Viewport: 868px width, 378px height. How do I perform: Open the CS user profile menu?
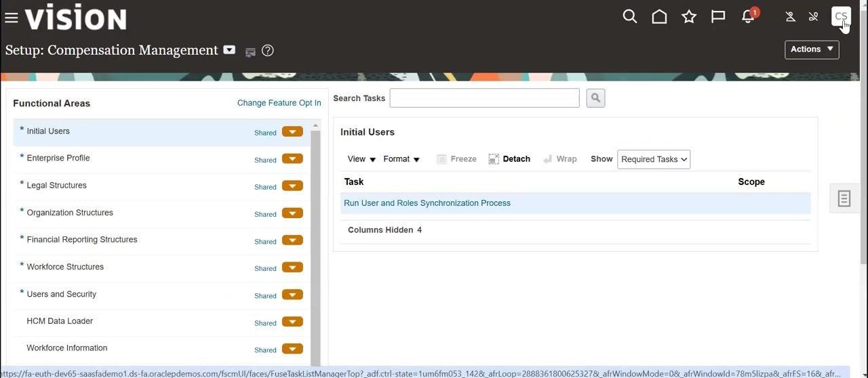[x=841, y=16]
